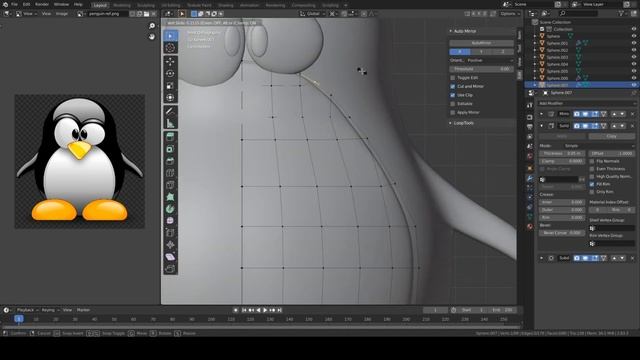Pick the Bevel tool
The height and width of the screenshot is (360, 640).
170,161
